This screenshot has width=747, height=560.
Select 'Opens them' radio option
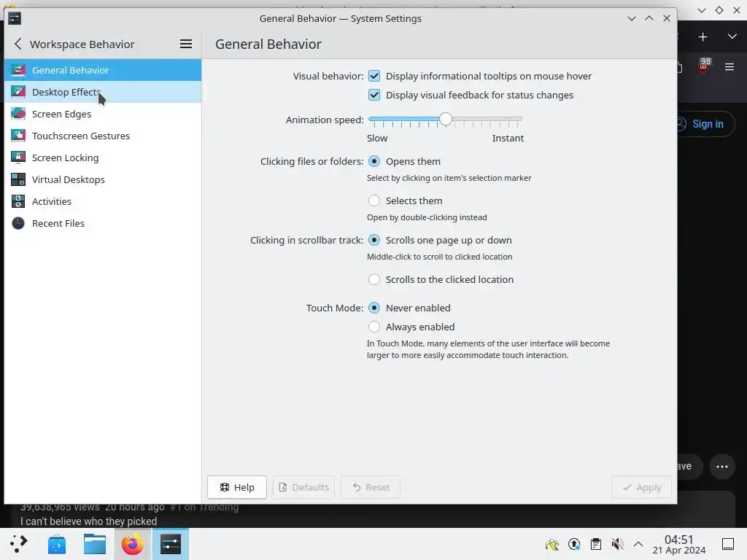374,161
